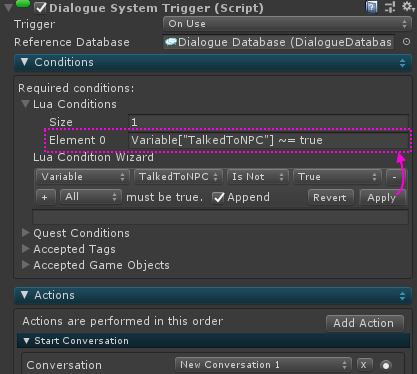Image resolution: width=417 pixels, height=374 pixels.
Task: Open the Trigger dropdown showing On Use
Action: pyautogui.click(x=287, y=24)
